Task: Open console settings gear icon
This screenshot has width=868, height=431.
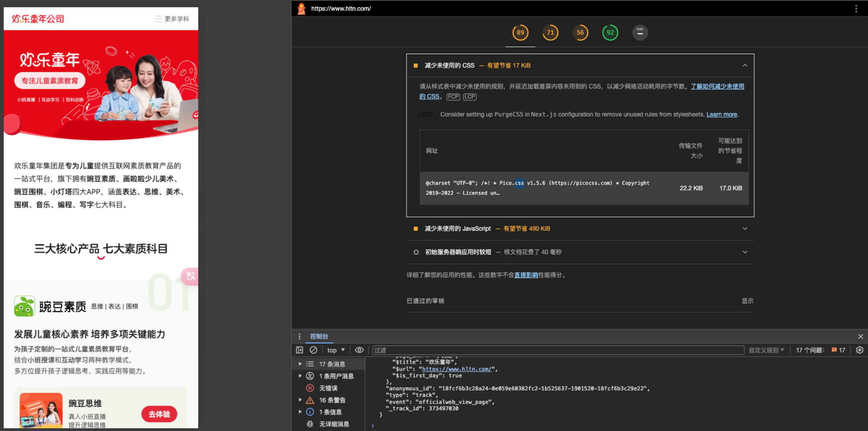Action: point(859,350)
